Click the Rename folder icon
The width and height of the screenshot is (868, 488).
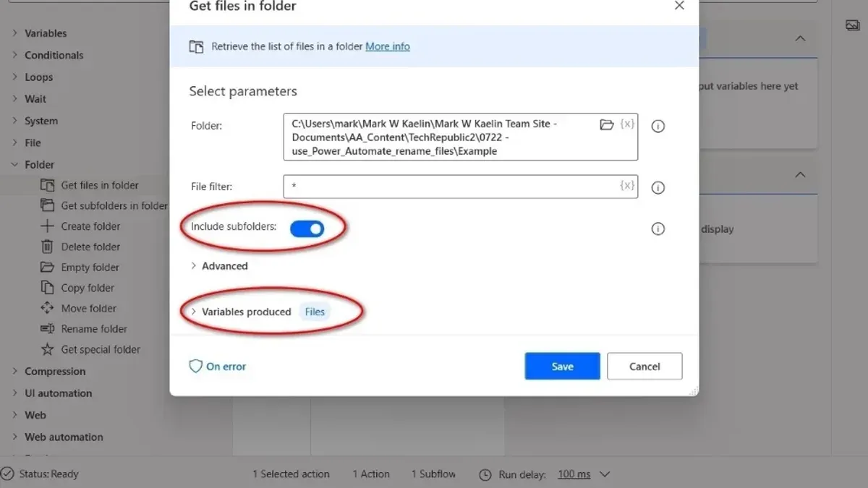coord(47,329)
